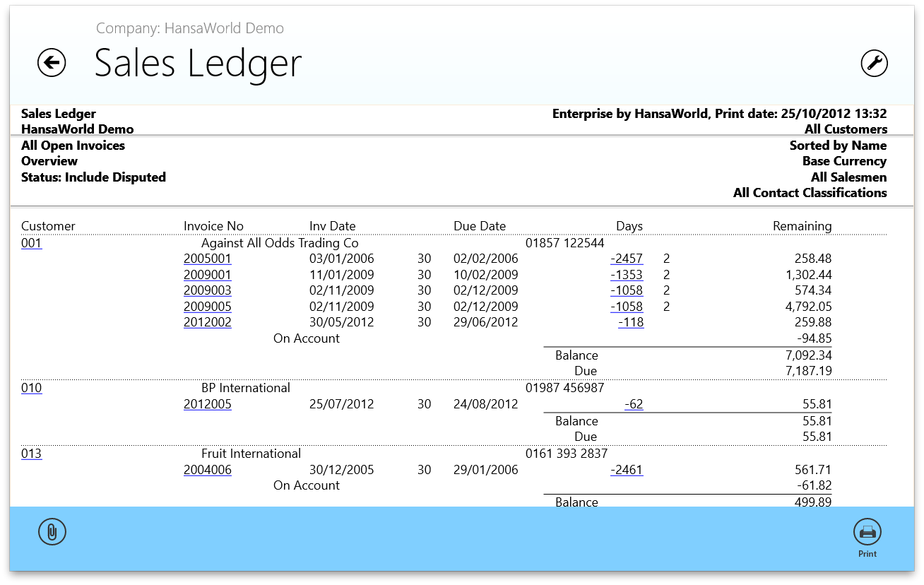Click the Print icon
The width and height of the screenshot is (924, 585).
pos(867,533)
